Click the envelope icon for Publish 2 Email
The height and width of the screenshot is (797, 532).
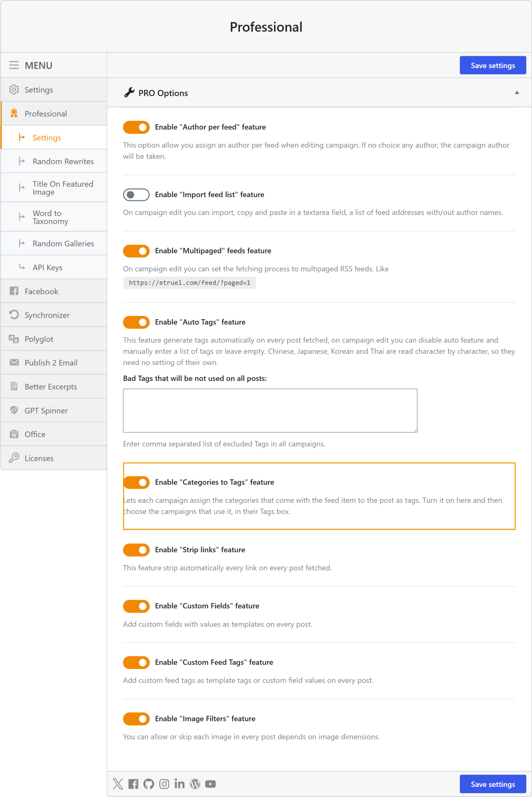tap(14, 362)
